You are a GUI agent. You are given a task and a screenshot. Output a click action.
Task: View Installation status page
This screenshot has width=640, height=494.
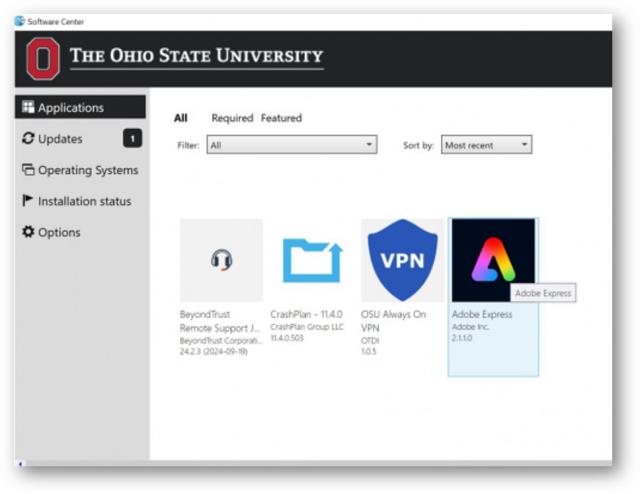[x=80, y=201]
